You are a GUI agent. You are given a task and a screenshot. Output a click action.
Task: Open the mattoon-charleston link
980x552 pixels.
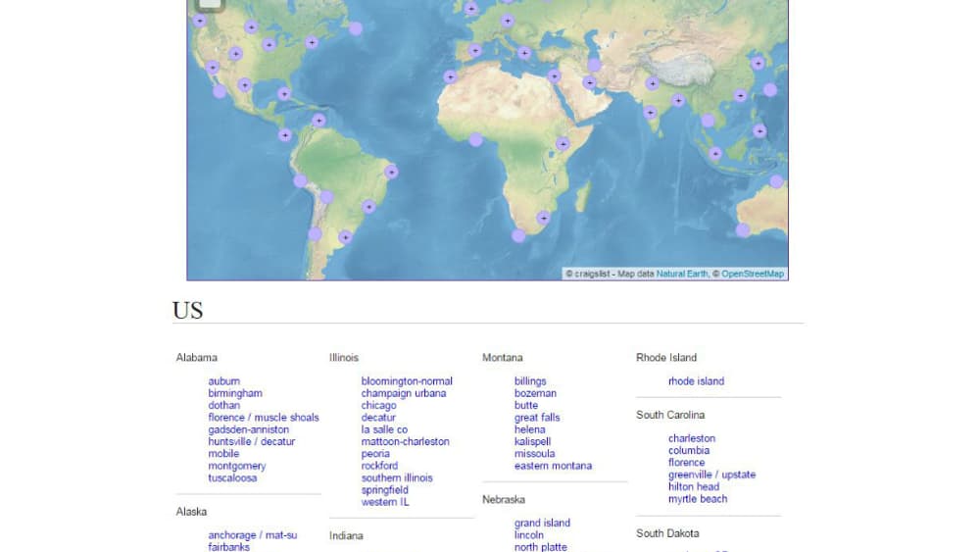coord(405,441)
